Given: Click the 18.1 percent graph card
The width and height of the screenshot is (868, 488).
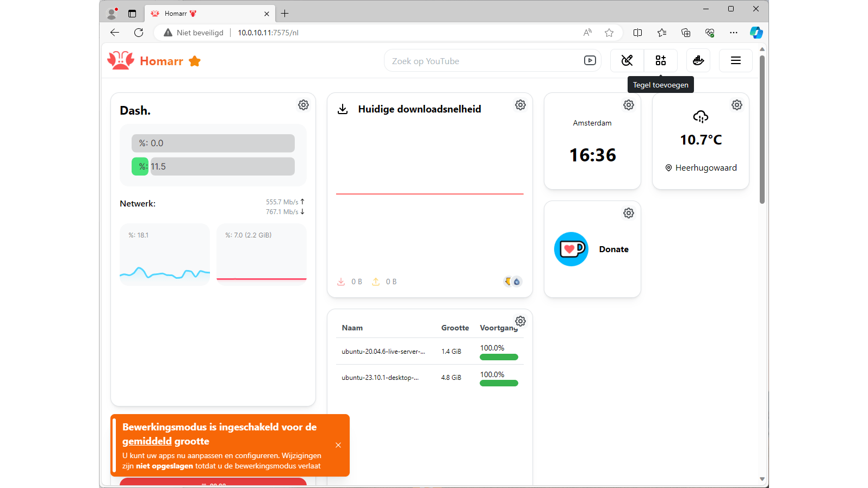Looking at the screenshot, I should (165, 254).
